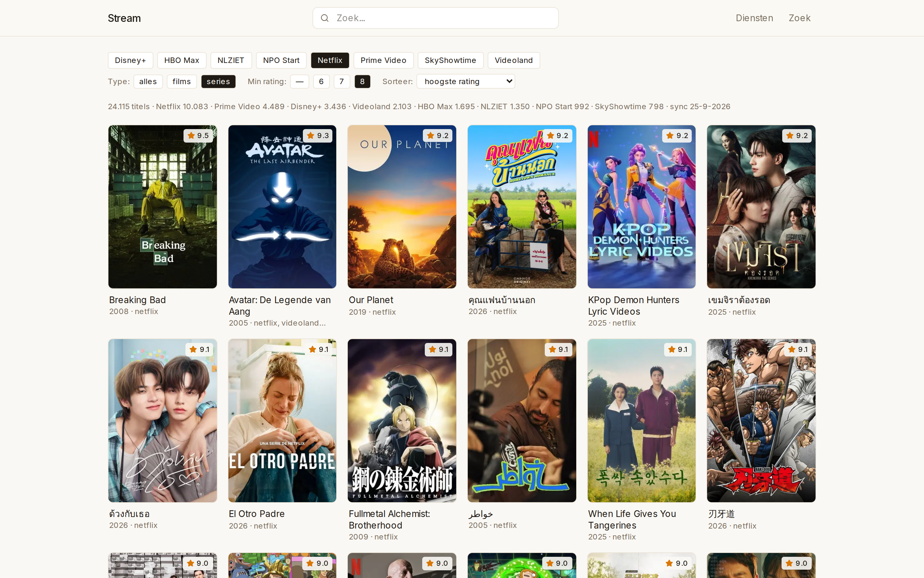Click the 9.2 star badge on Our Planet
This screenshot has height=578, width=924.
[438, 136]
